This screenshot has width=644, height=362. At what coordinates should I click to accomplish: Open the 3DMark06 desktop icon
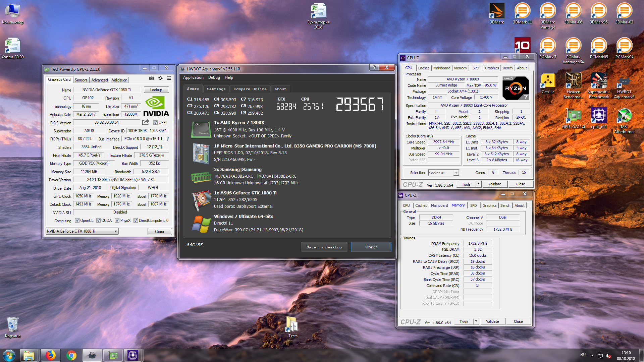click(x=573, y=13)
